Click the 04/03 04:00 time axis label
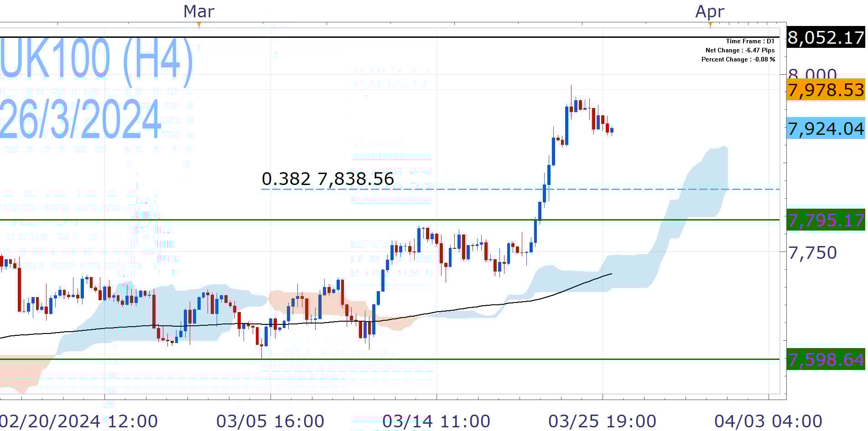The height and width of the screenshot is (431, 868). [768, 421]
